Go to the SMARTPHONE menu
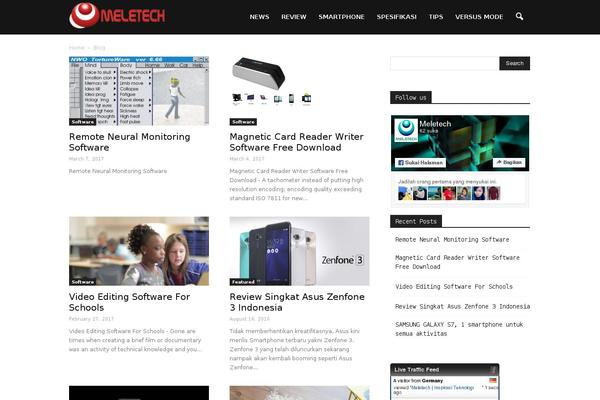The width and height of the screenshot is (600, 400). coord(341,17)
